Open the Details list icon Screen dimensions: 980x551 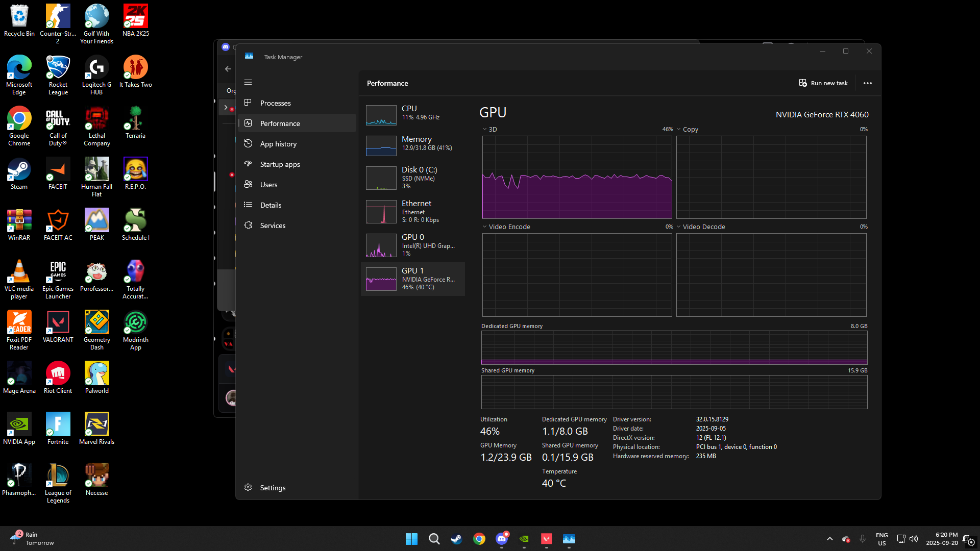(248, 205)
